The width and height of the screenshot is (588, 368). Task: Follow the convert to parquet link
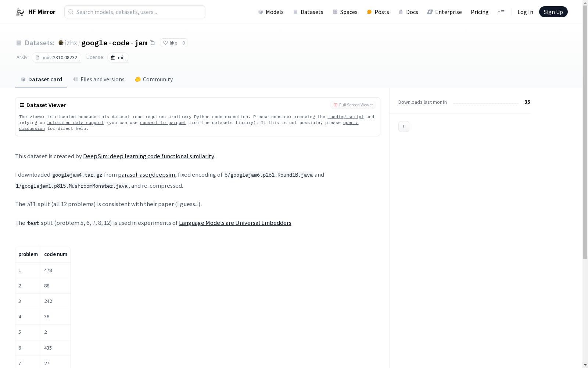click(x=163, y=123)
